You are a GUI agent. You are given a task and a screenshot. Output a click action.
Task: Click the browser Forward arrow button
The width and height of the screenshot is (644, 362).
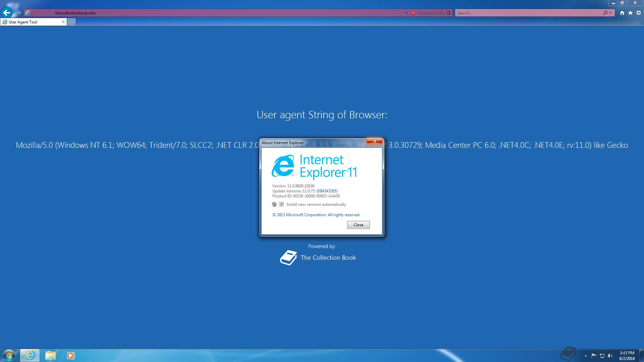[18, 13]
